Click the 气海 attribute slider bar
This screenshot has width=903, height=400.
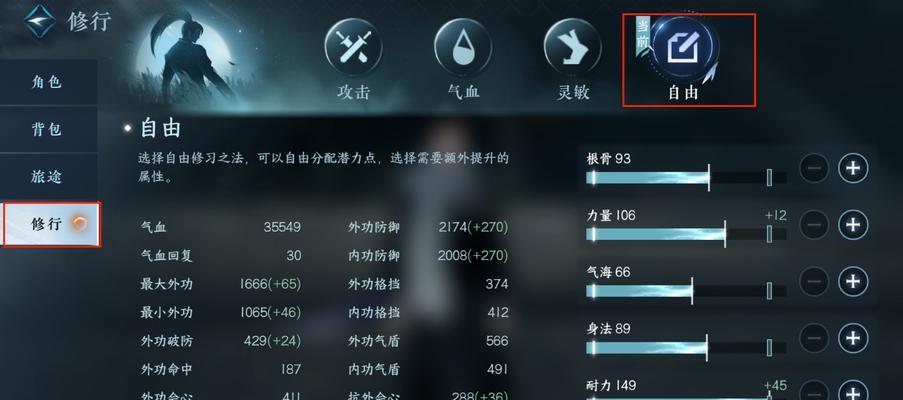(686, 291)
